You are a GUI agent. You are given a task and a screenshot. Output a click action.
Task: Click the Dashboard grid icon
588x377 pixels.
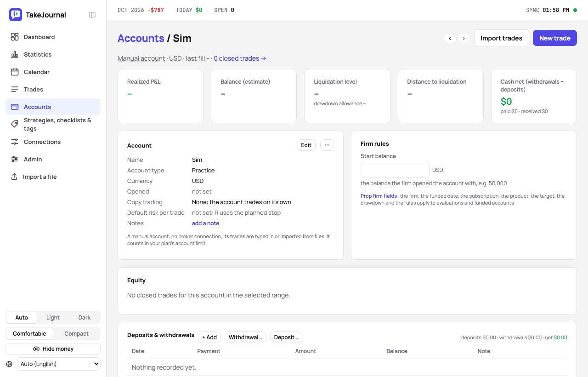15,37
